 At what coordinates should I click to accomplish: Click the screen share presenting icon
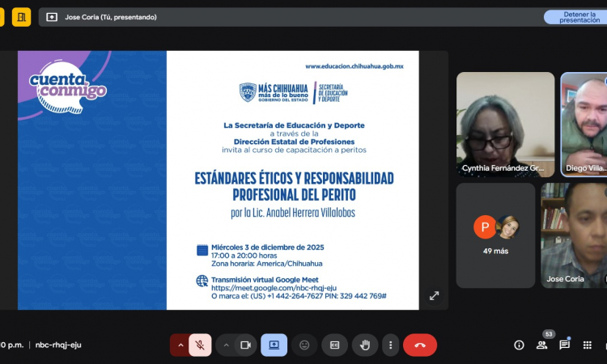(x=274, y=345)
